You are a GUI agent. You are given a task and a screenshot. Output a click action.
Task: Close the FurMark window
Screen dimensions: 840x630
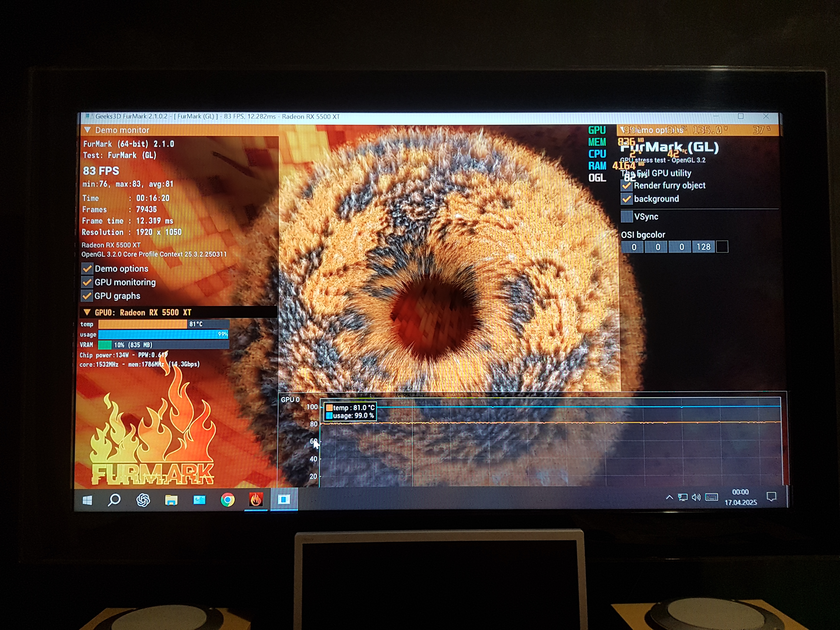(x=766, y=116)
